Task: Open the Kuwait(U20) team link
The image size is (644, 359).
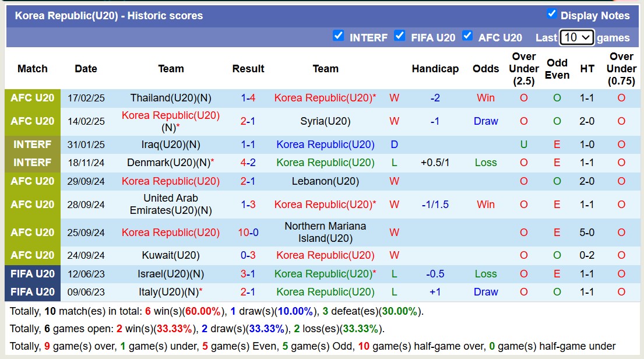Action: coord(171,255)
